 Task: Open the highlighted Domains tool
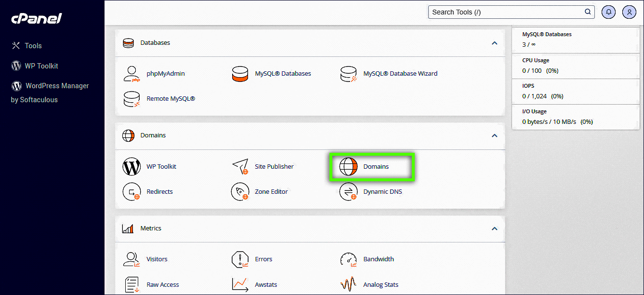pyautogui.click(x=376, y=166)
